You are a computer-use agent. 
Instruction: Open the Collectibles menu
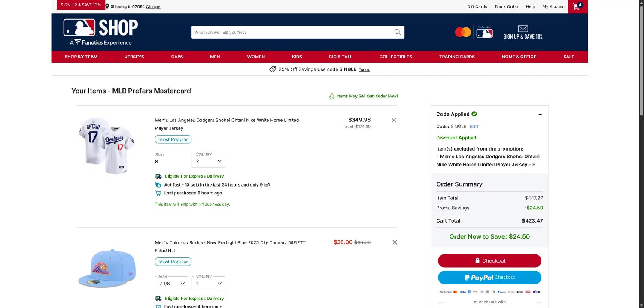pyautogui.click(x=395, y=57)
